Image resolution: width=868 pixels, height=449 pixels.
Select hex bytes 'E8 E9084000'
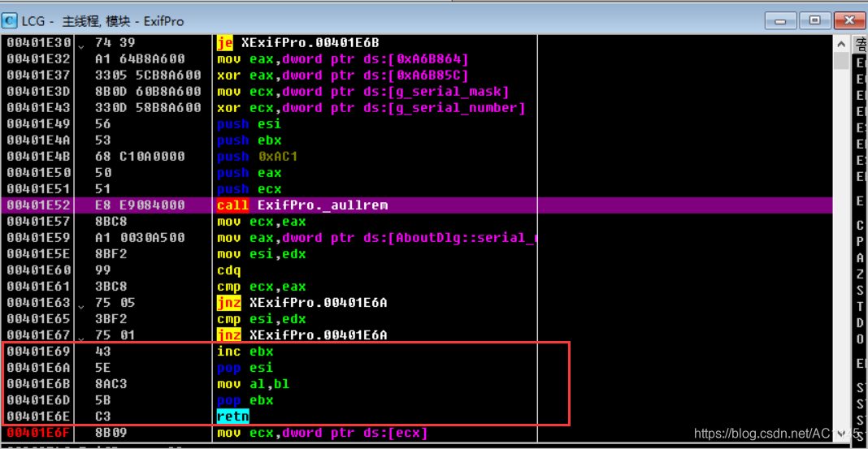[x=140, y=205]
